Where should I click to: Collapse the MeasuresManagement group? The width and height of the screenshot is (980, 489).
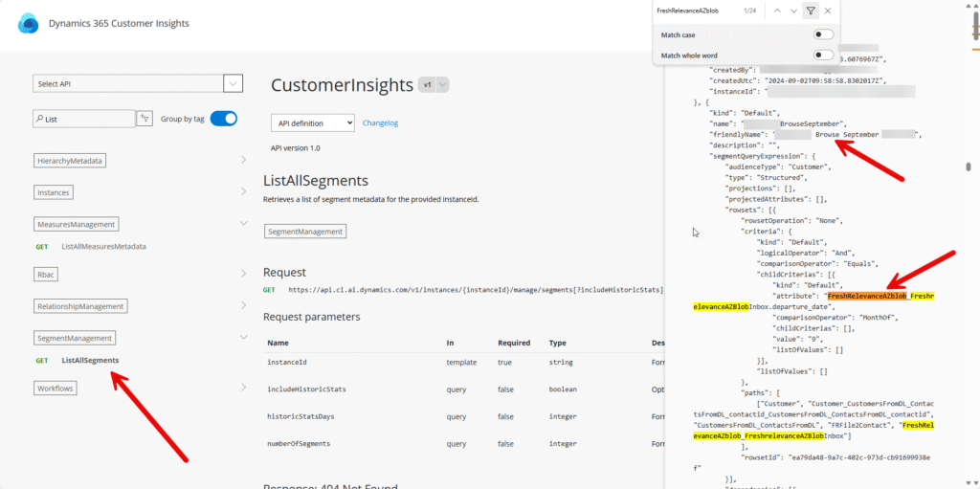[243, 223]
